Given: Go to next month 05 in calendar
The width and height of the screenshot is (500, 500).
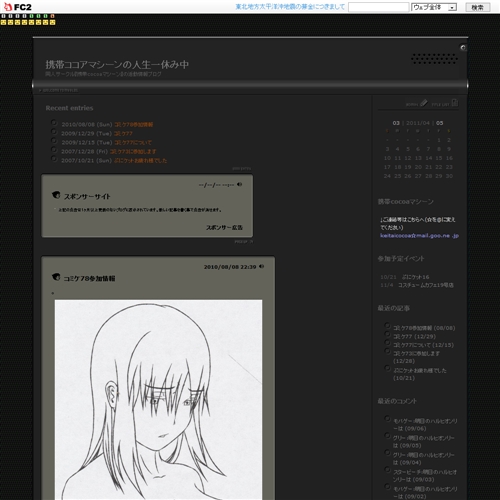Looking at the screenshot, I should [x=440, y=123].
